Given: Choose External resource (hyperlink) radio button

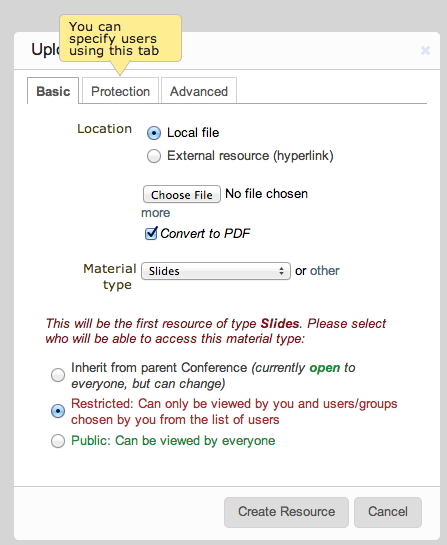Looking at the screenshot, I should click(x=154, y=156).
